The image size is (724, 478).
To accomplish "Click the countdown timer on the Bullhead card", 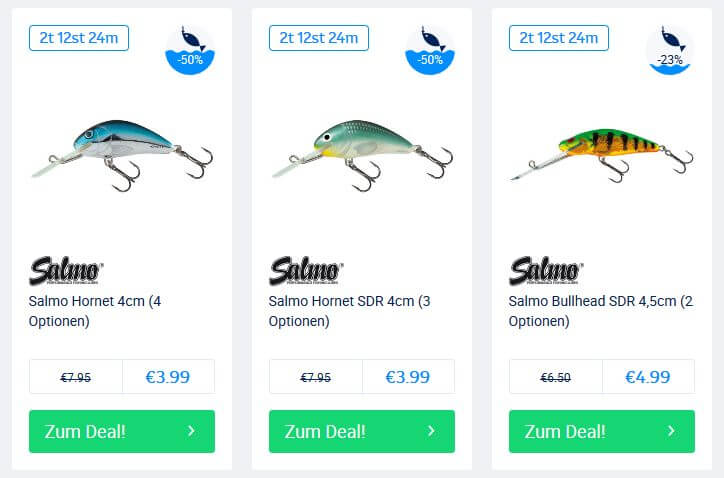I will [559, 38].
